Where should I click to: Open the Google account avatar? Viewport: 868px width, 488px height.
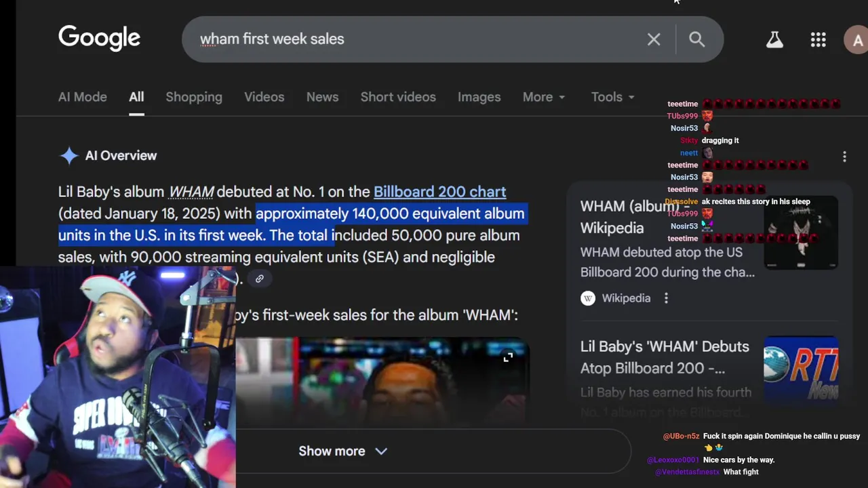click(856, 39)
